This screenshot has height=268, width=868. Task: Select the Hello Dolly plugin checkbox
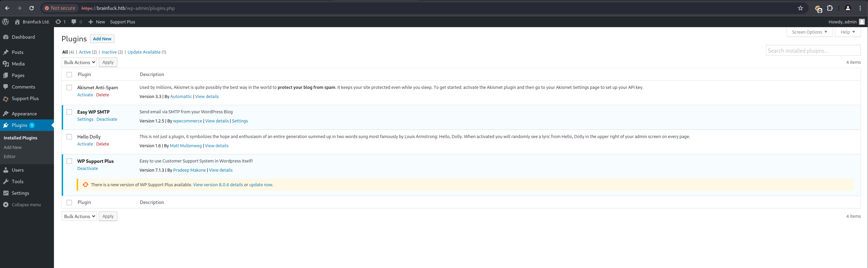(69, 137)
